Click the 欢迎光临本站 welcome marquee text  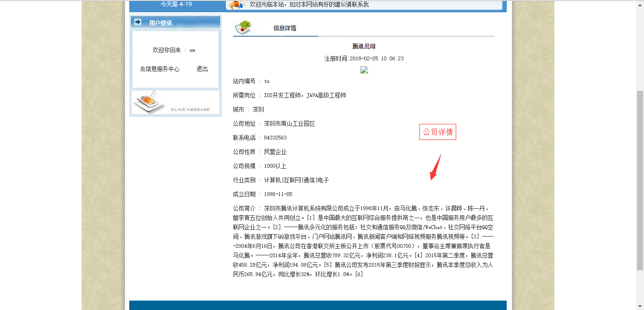click(309, 4)
